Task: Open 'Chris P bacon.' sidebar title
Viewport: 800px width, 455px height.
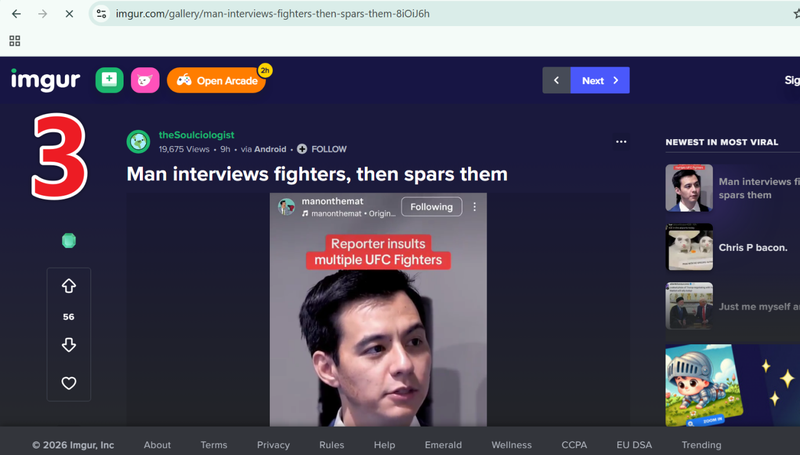Action: [x=753, y=247]
